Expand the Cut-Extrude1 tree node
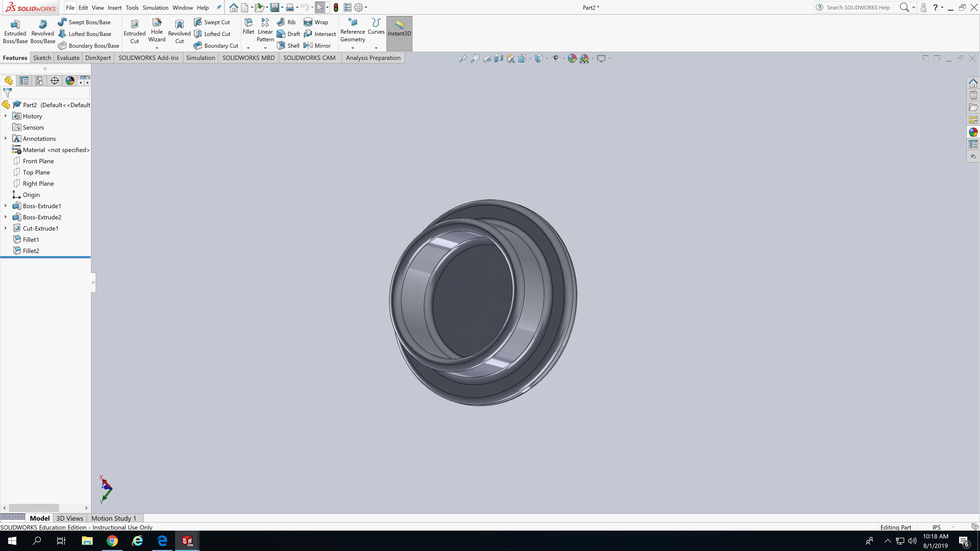Viewport: 980px width, 551px height. 5,228
